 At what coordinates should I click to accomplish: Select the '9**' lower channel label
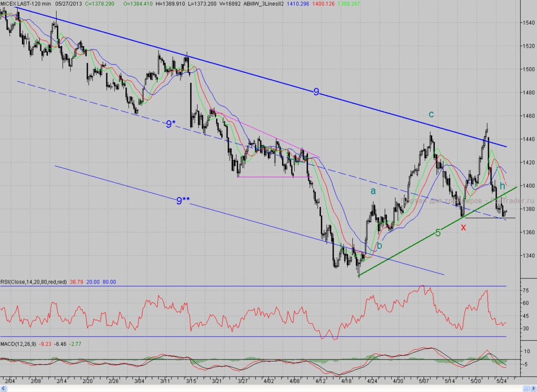pyautogui.click(x=183, y=201)
